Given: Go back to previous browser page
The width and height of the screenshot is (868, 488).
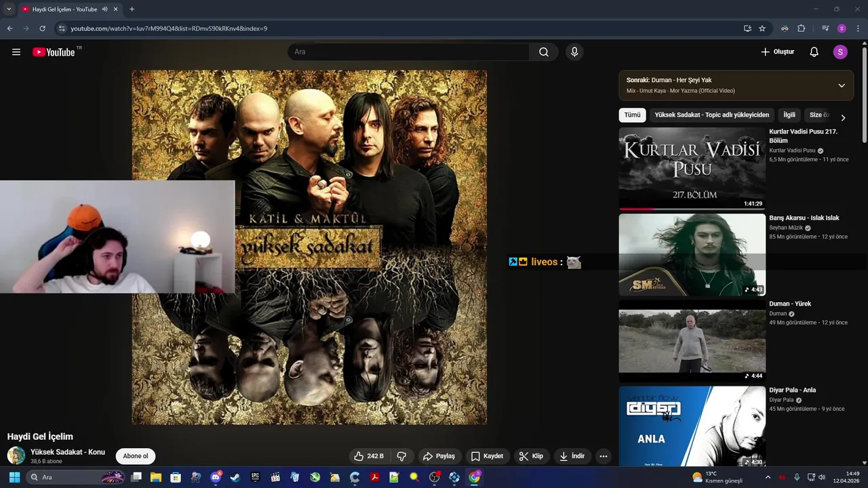Looking at the screenshot, I should [x=9, y=28].
